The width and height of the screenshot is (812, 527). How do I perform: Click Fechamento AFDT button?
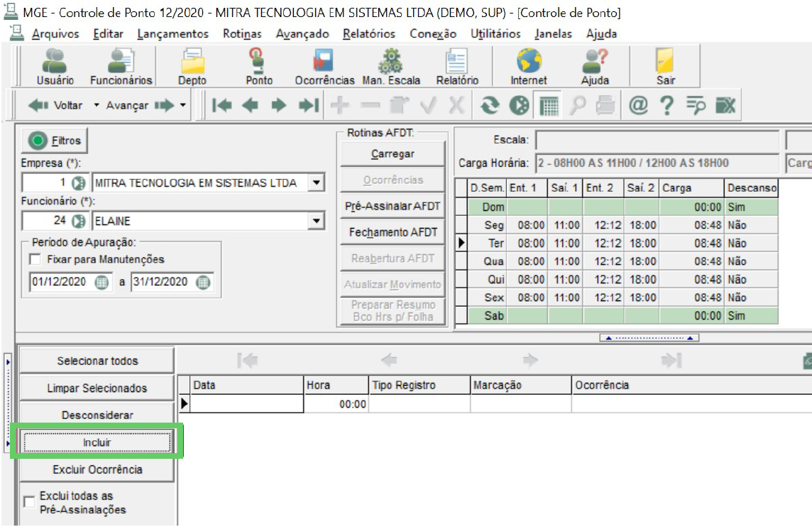393,232
